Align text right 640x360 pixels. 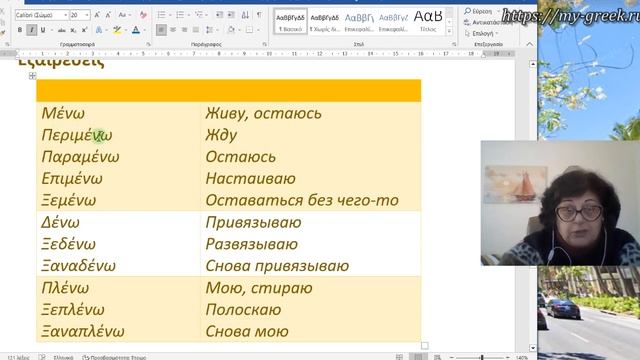tap(184, 30)
